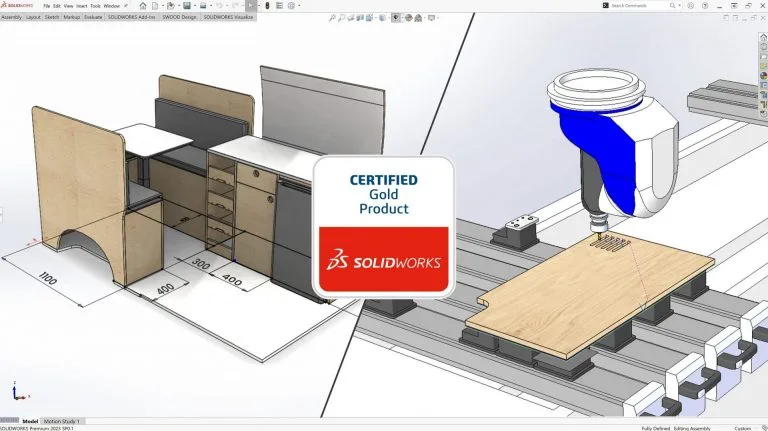Switch to the SOLIDWORKS Visualize tab
Screen dimensions: 768x431
(x=228, y=17)
